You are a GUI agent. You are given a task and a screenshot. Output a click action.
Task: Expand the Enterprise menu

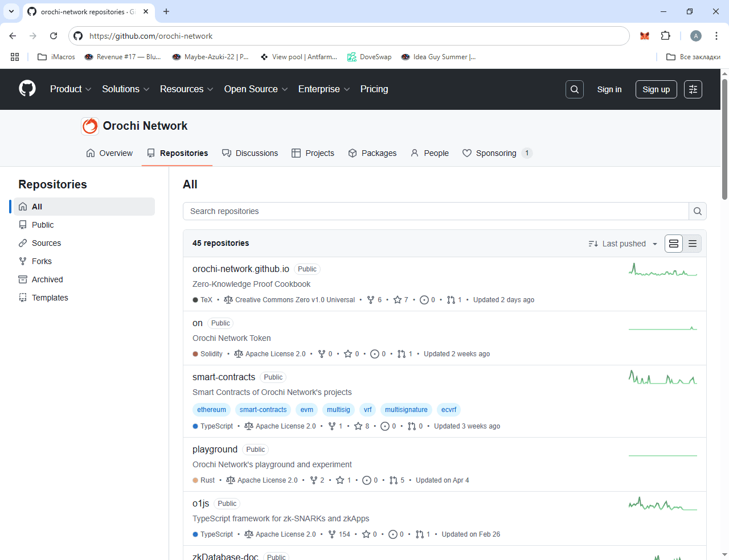(x=324, y=89)
